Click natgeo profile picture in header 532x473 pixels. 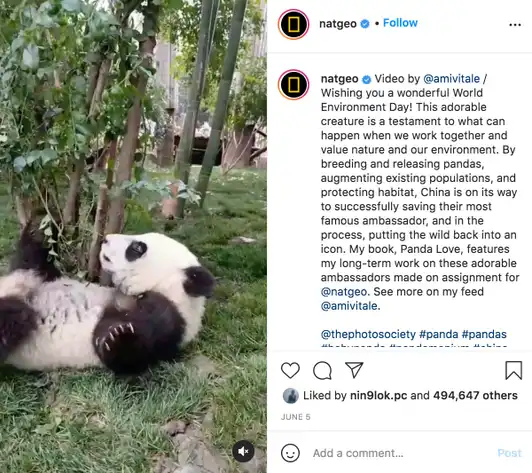[x=293, y=24]
